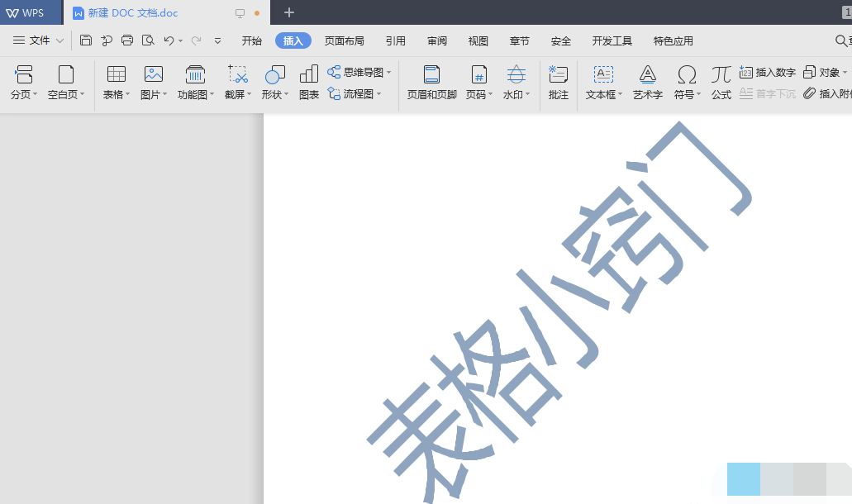Insert a table with the 表格 icon
The image size is (852, 504).
point(117,75)
